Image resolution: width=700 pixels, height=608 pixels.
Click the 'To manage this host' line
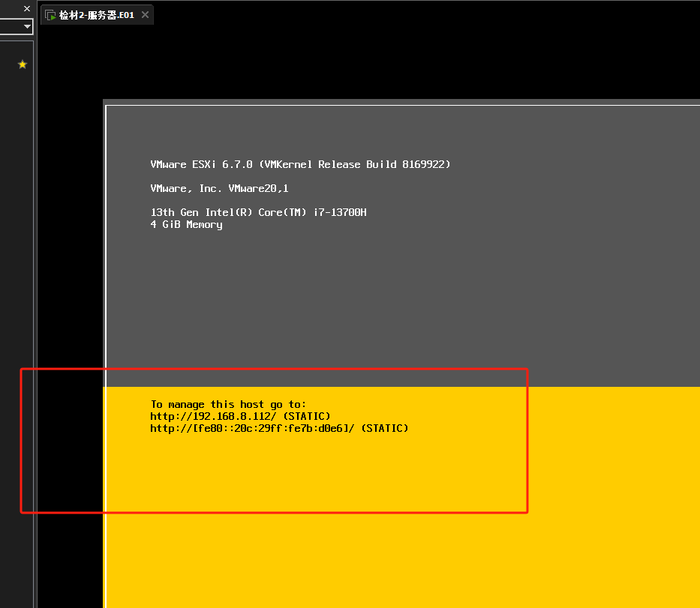click(x=228, y=404)
